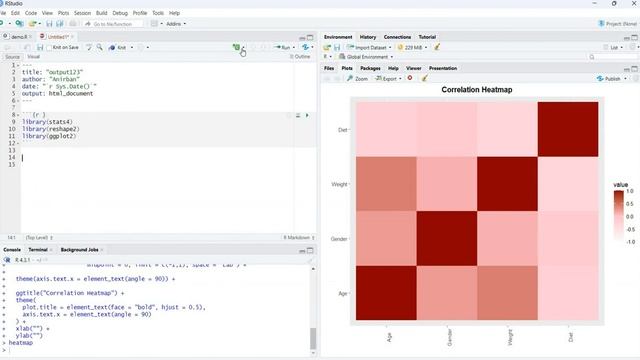Run all chunks above icon in chunk header
Viewport: 640px width, 360px height.
click(x=298, y=116)
